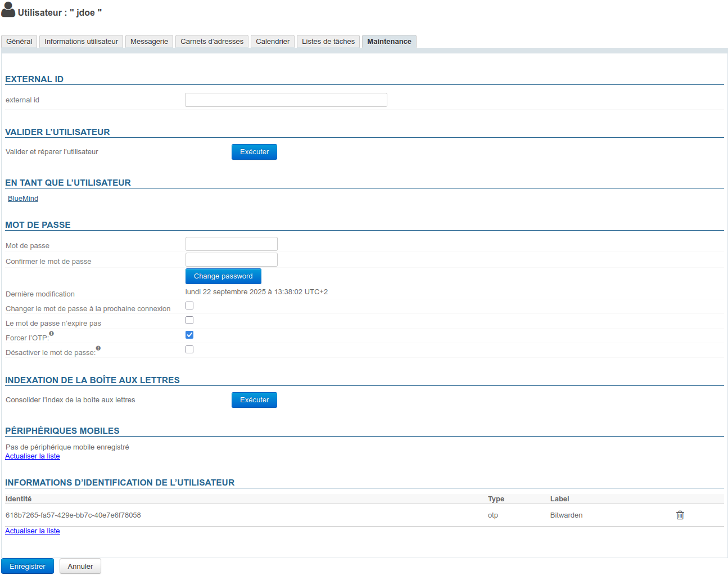Open the Informations utilisateur tab
728x575 pixels.
pyautogui.click(x=82, y=42)
